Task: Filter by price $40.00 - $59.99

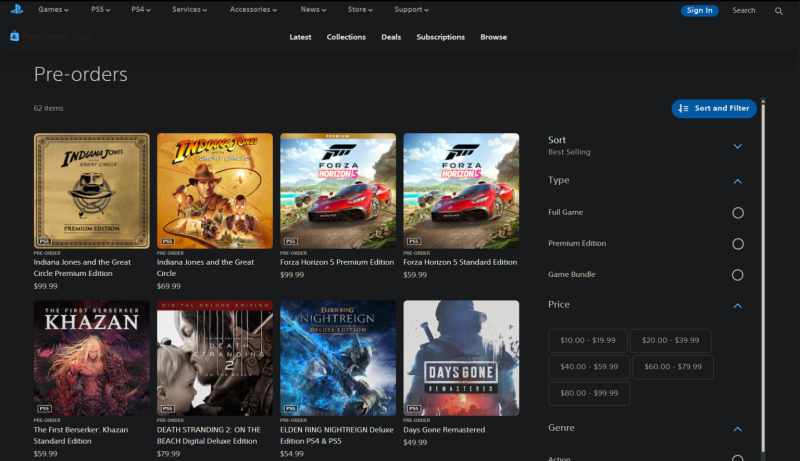Action: [x=589, y=367]
